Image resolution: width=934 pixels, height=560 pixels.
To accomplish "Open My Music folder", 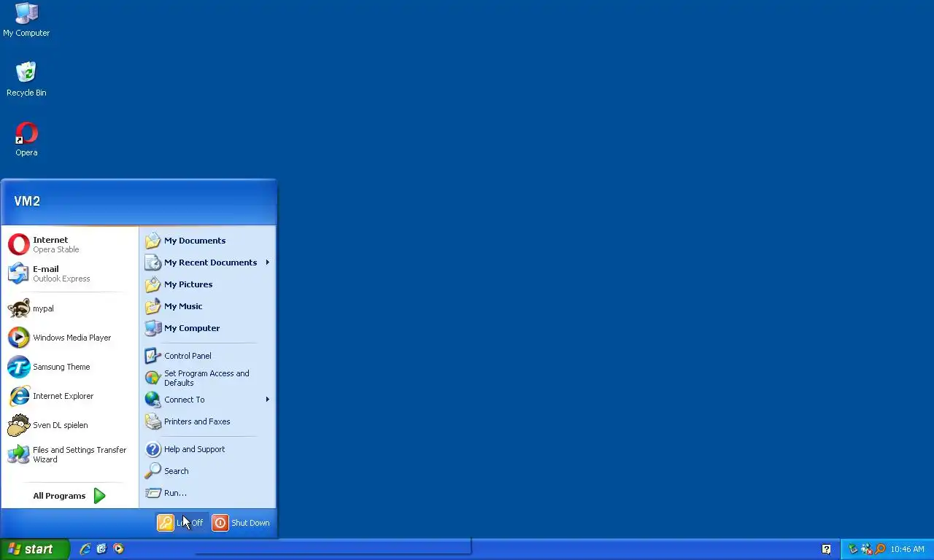I will [x=207, y=306].
